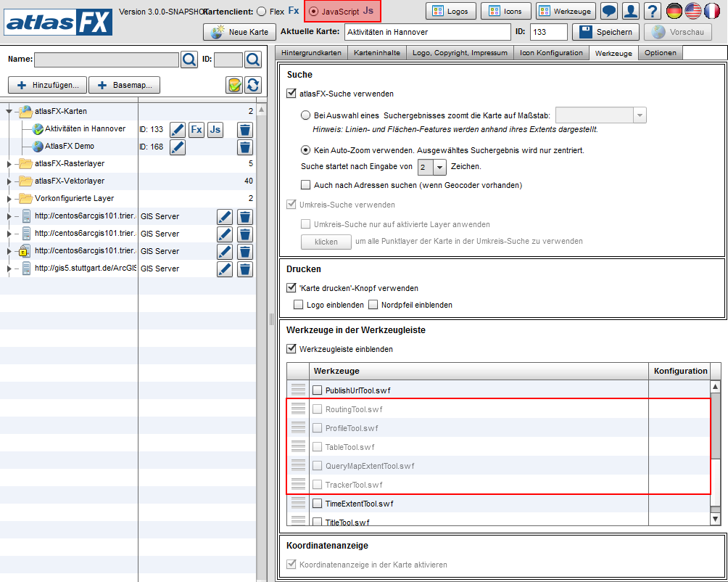This screenshot has width=728, height=582.
Task: Click the Name search input field
Action: (x=107, y=60)
